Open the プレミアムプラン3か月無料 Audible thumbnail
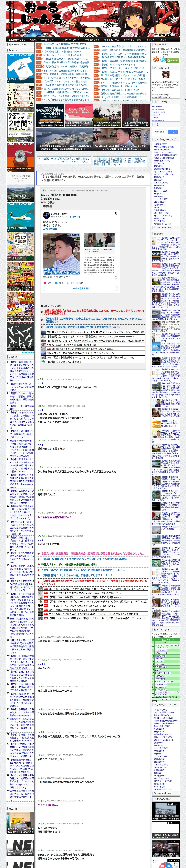 50,116
